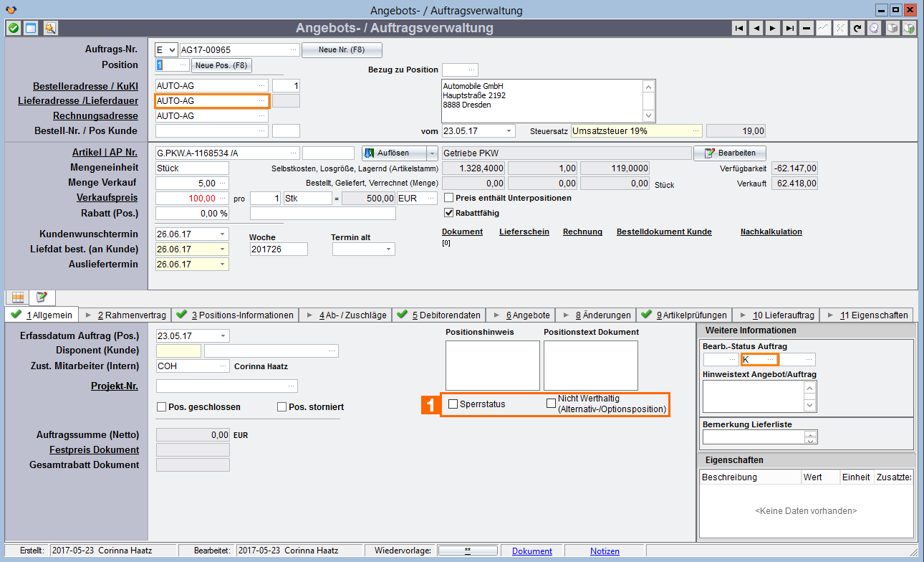Open the Ausliefertermin date picker

(223, 264)
